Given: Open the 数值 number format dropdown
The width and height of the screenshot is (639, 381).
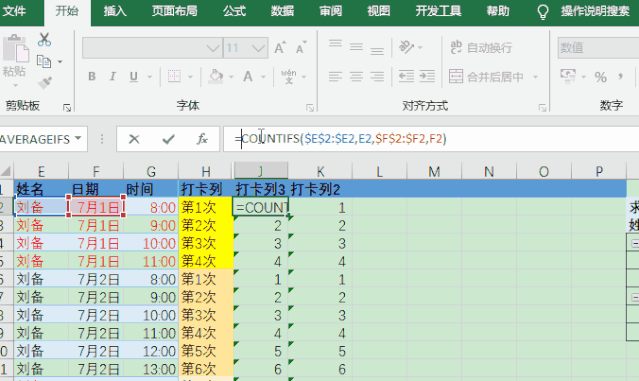Looking at the screenshot, I should coord(598,48).
